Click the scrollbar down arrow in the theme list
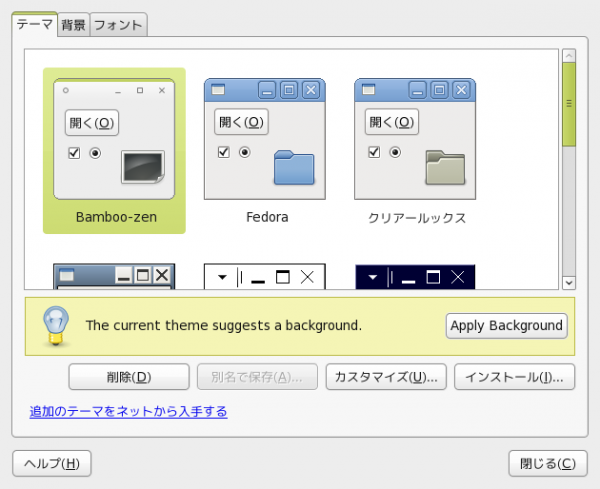Screen dimensions: 600x489 point(569,283)
